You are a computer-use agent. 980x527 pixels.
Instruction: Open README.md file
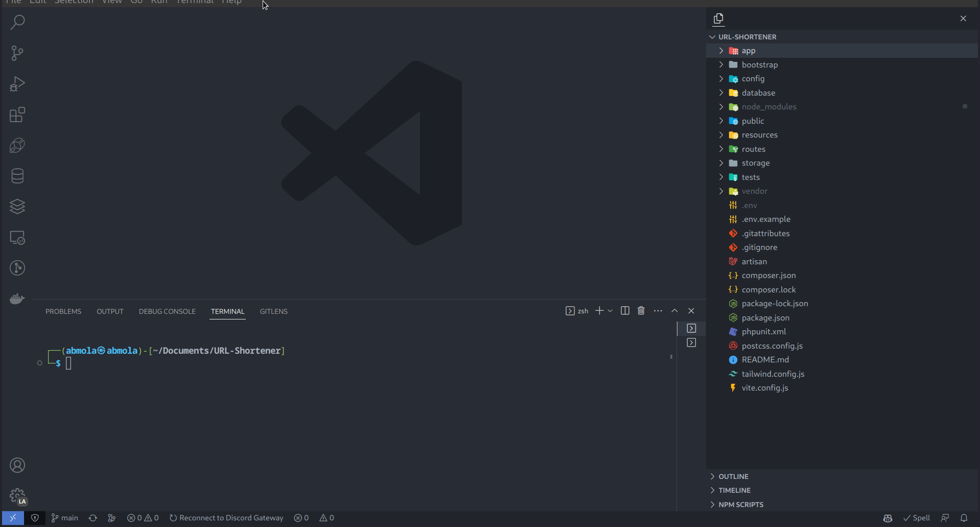842,360
